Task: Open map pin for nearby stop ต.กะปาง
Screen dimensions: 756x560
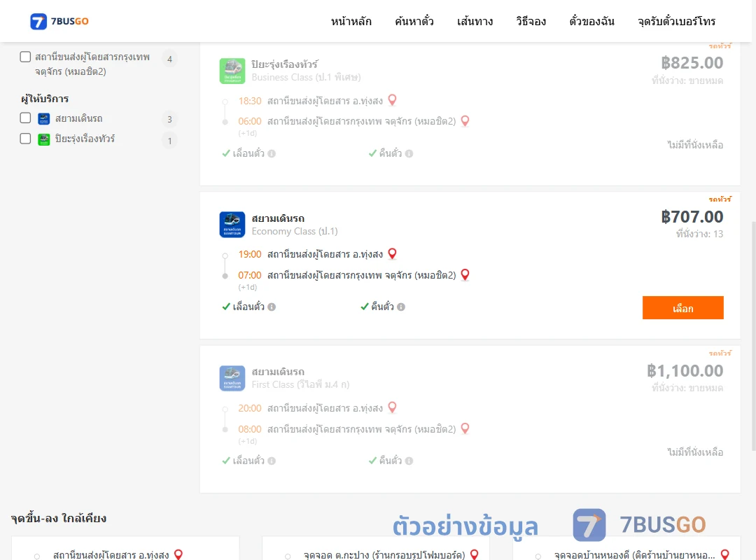Action: (475, 554)
